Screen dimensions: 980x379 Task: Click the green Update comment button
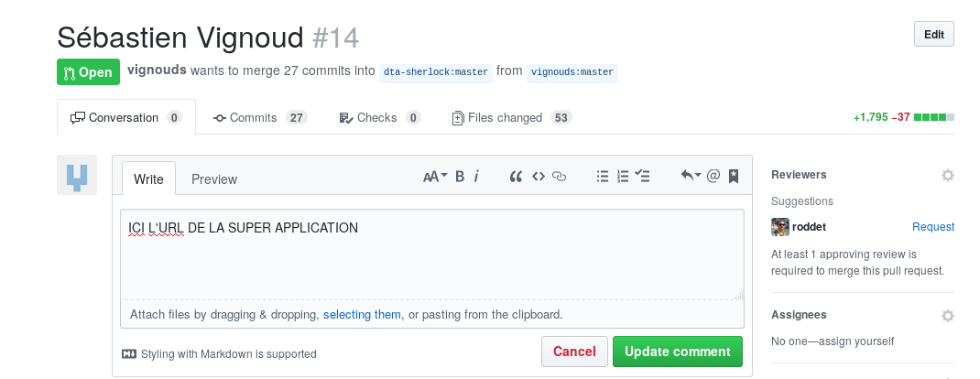pyautogui.click(x=677, y=352)
